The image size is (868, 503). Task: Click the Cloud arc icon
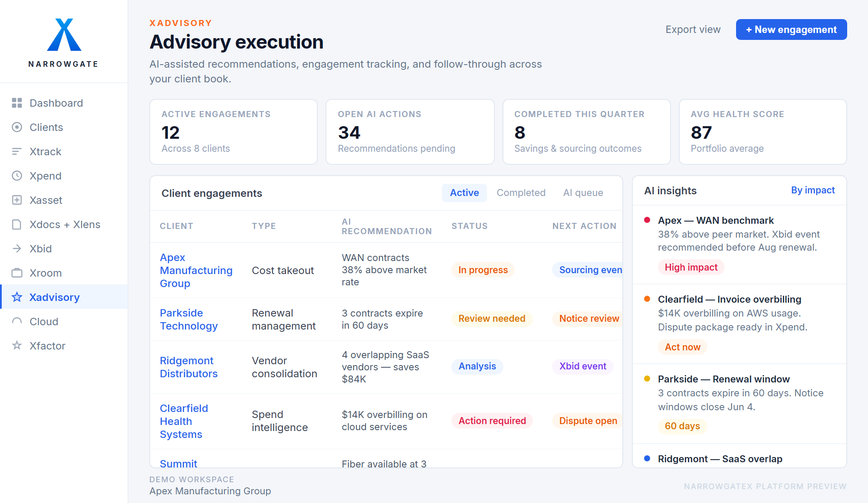17,321
